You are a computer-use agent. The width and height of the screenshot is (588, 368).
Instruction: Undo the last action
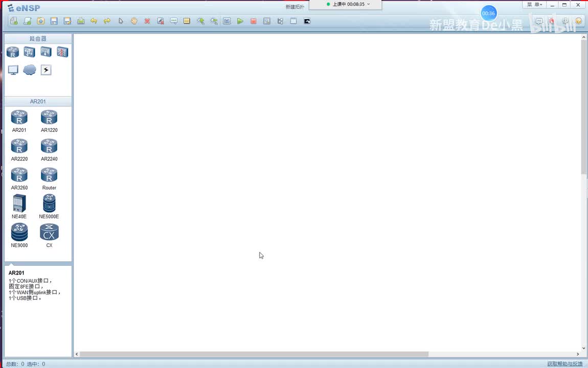94,21
